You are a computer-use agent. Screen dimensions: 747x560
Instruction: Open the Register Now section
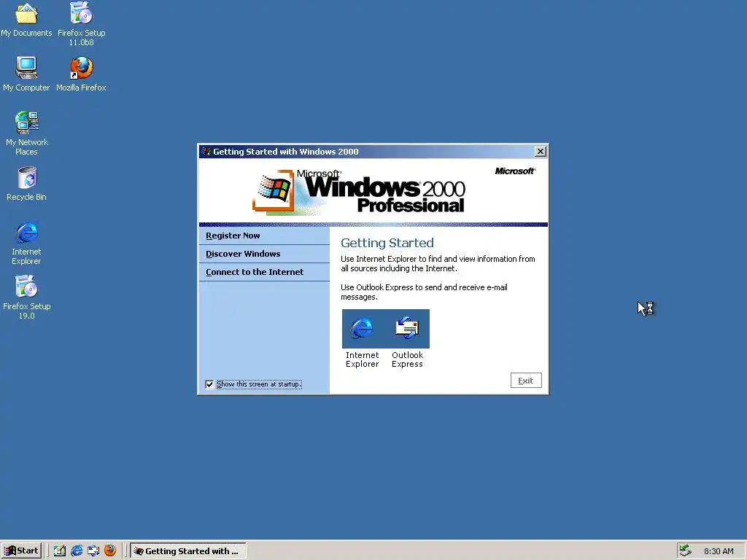264,236
